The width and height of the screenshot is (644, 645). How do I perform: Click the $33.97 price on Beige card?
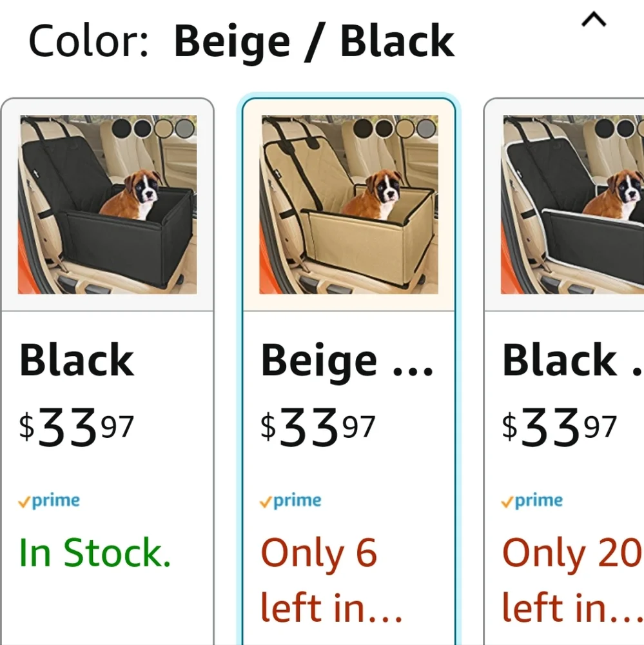(318, 427)
